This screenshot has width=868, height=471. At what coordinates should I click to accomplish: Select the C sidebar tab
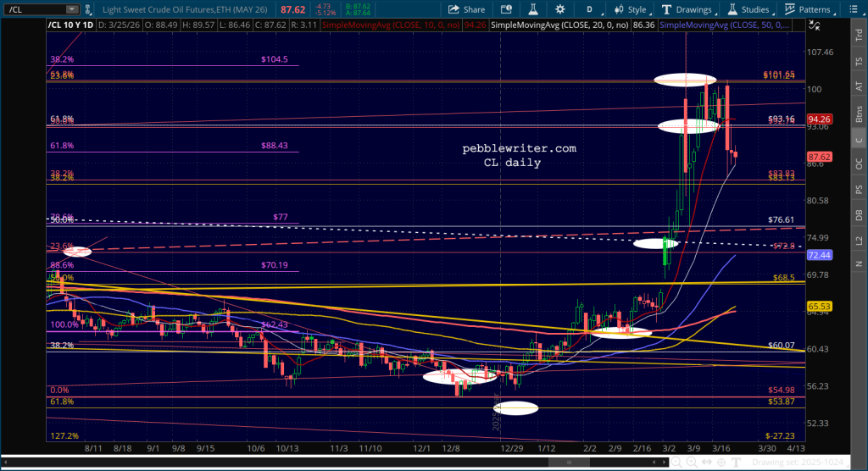859,139
